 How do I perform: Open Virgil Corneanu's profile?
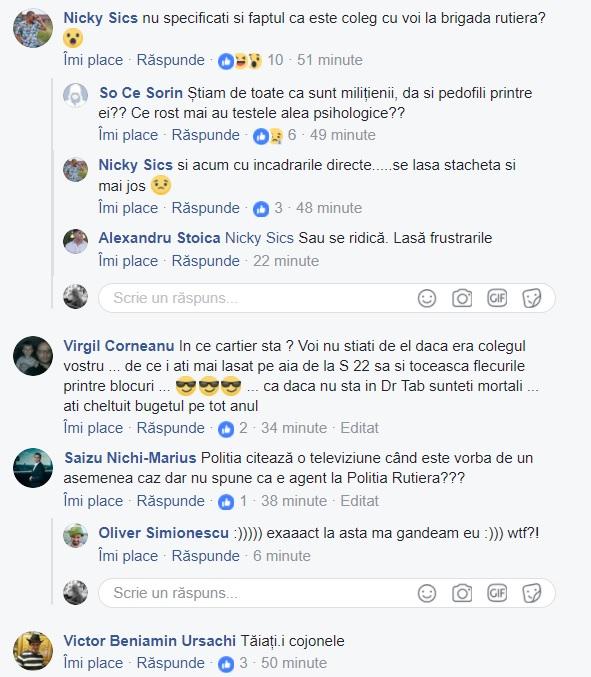[x=119, y=346]
